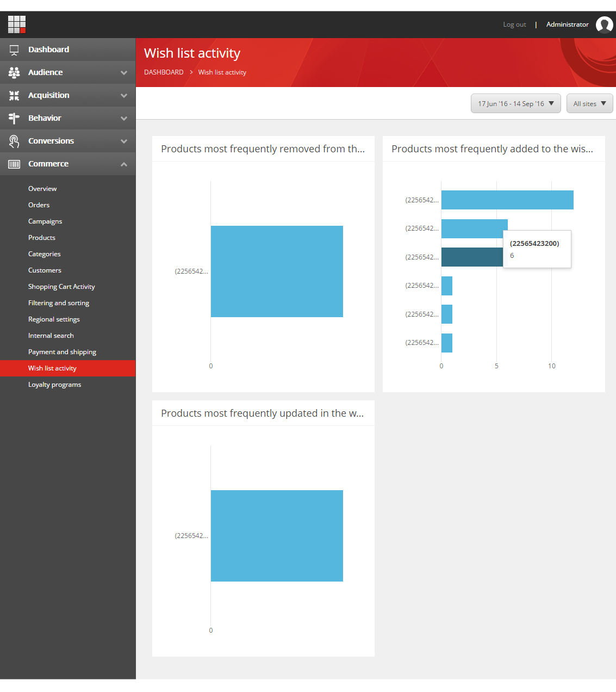This screenshot has height=692, width=616.
Task: Click the DASHBOARD breadcrumb link
Action: (x=164, y=72)
